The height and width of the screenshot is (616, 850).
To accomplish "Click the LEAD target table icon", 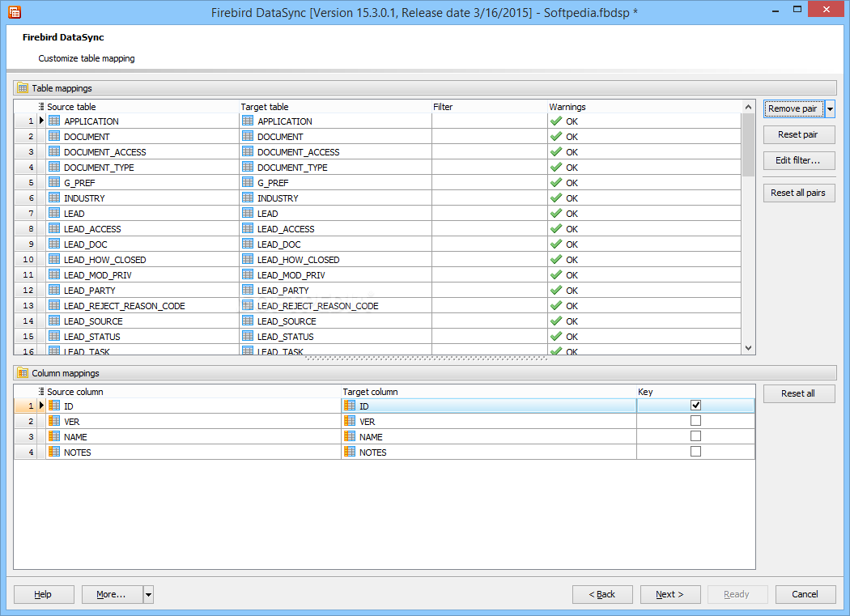I will coord(248,213).
